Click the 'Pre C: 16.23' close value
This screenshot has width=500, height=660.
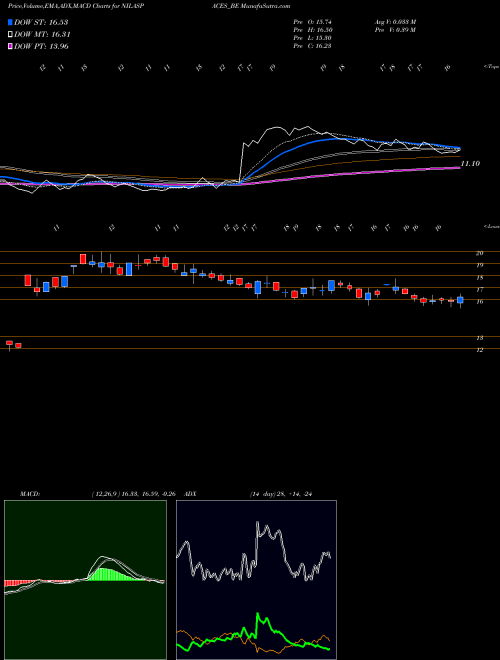coord(312,46)
